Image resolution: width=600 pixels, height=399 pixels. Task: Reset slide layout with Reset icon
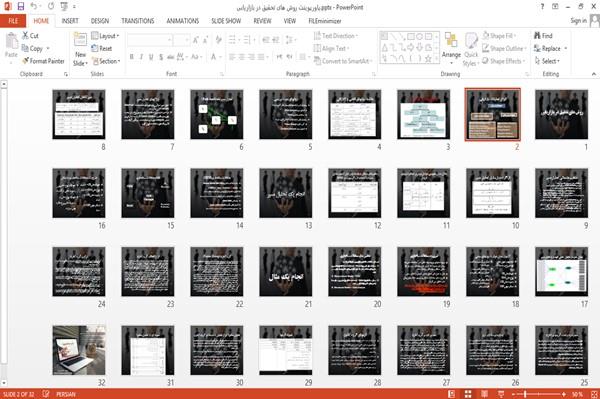(95, 48)
